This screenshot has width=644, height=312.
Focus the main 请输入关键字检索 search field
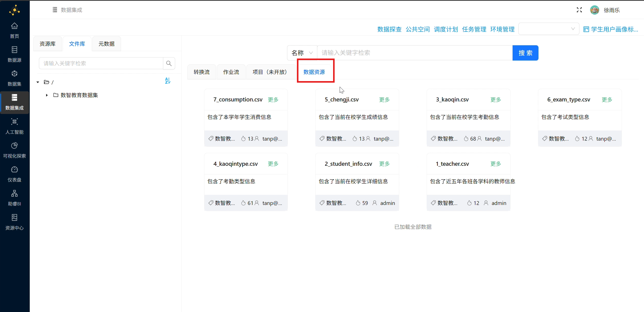415,53
